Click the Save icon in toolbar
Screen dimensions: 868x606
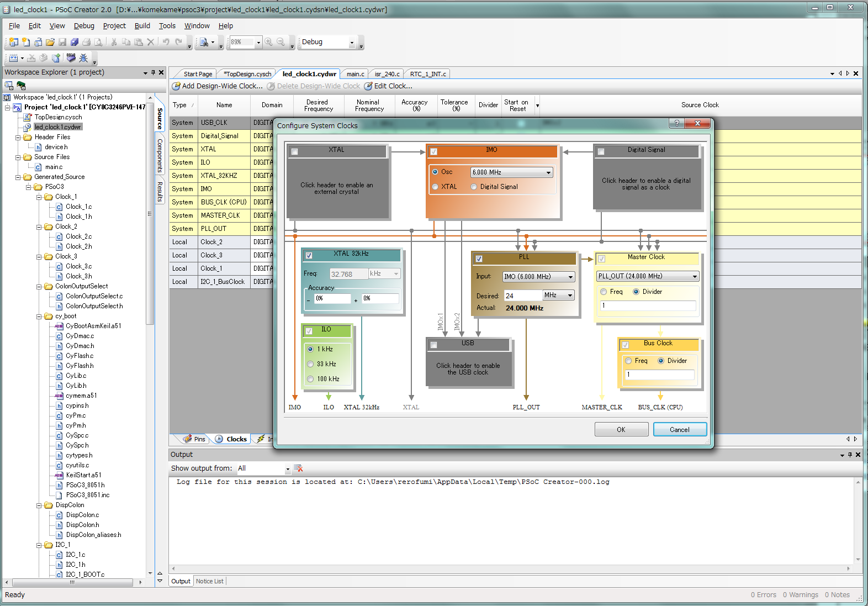coord(62,42)
